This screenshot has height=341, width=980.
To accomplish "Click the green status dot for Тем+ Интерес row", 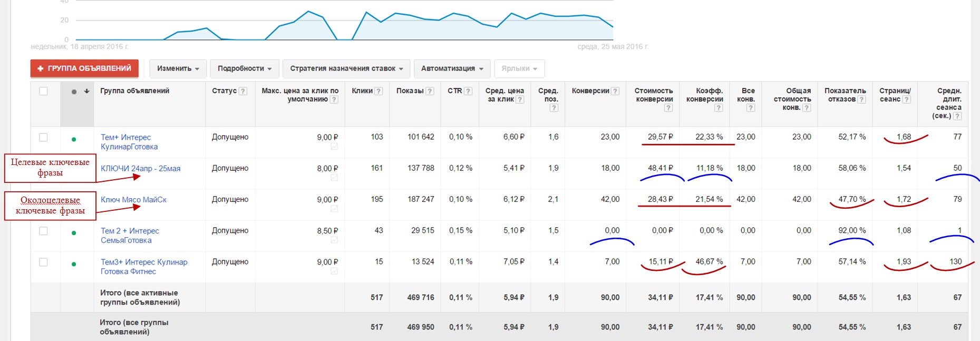I will pyautogui.click(x=74, y=139).
